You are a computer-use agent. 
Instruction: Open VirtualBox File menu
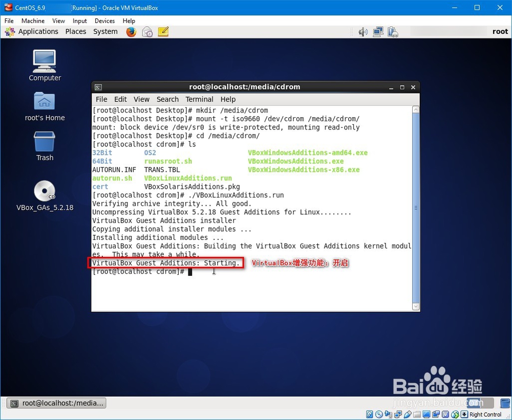pos(9,21)
